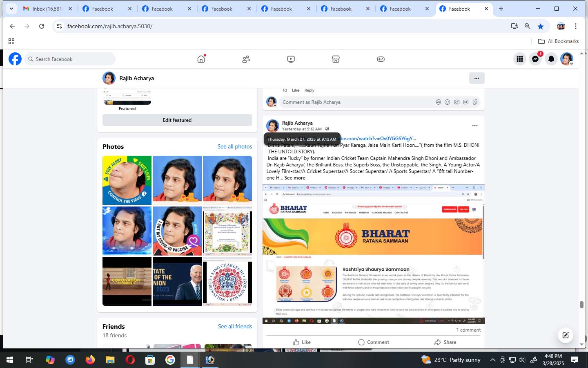The width and height of the screenshot is (588, 368).
Task: Open the Stay Alert Control the Virus photo
Action: point(127,180)
